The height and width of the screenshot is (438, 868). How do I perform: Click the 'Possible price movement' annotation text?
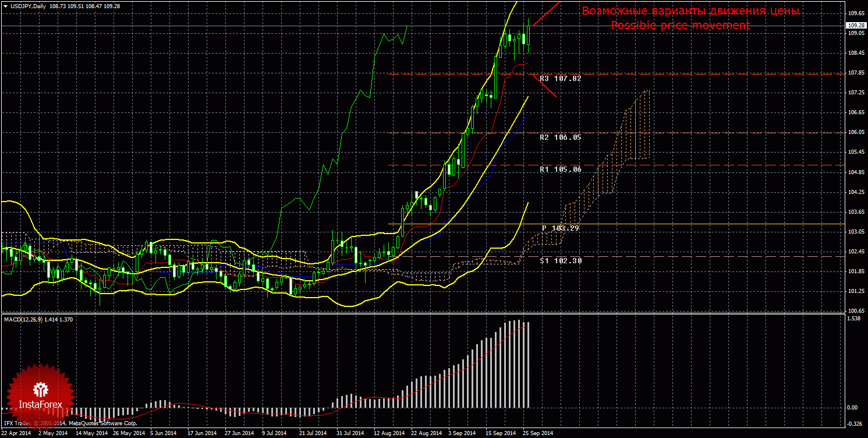(680, 25)
